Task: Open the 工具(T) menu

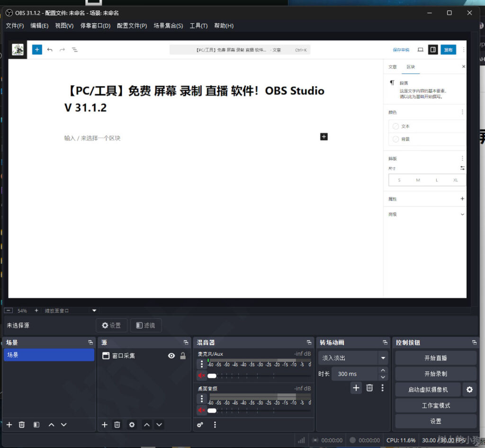Action: point(198,26)
